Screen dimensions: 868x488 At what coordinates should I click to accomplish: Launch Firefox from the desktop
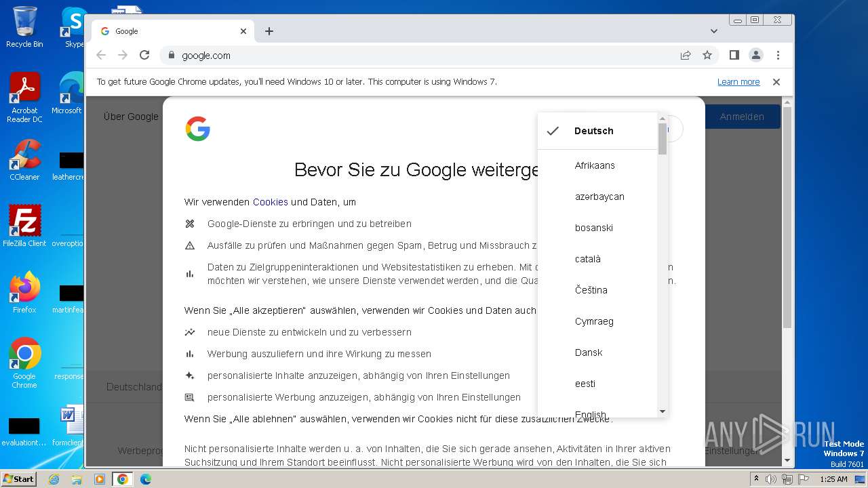(x=24, y=292)
